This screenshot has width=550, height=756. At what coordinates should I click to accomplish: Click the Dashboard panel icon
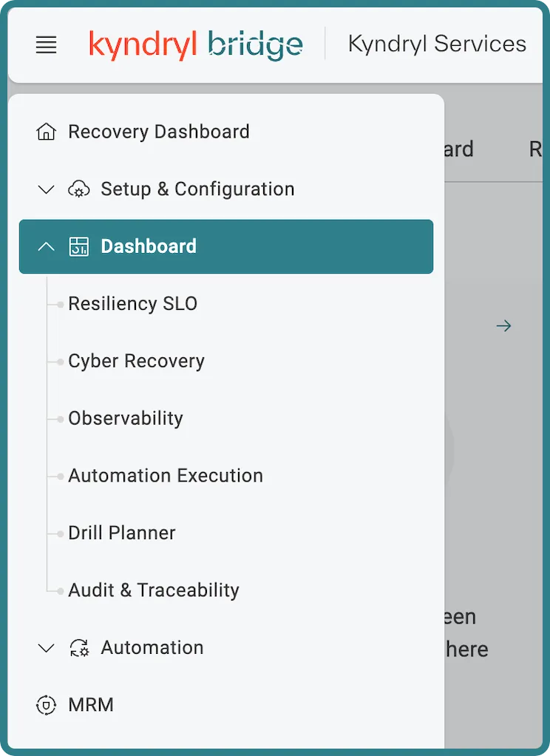tap(78, 246)
